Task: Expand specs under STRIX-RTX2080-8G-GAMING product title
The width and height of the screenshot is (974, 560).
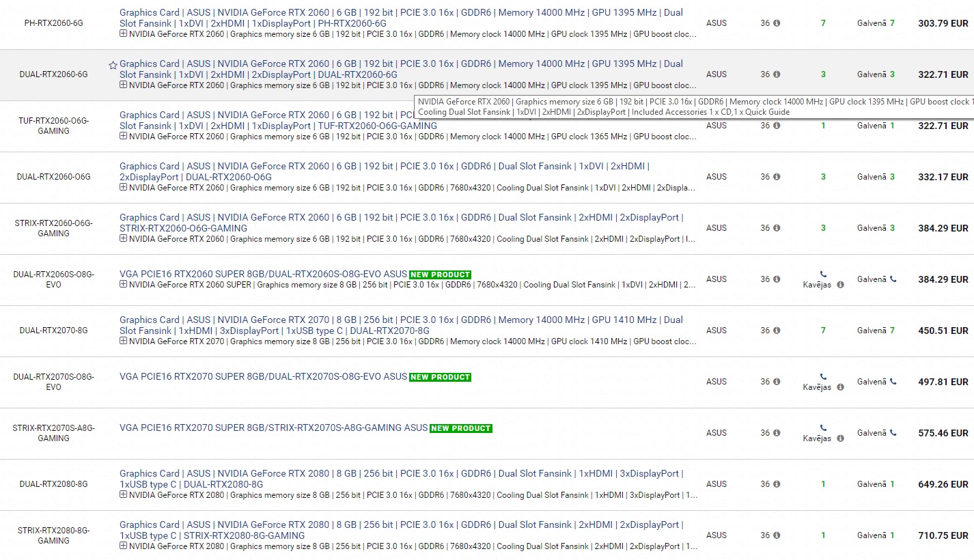Action: pyautogui.click(x=123, y=546)
